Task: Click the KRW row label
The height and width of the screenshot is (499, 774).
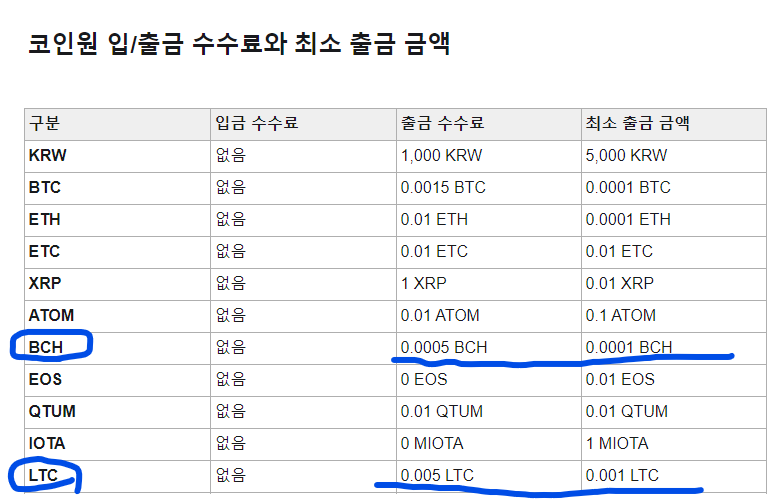Action: click(x=47, y=155)
